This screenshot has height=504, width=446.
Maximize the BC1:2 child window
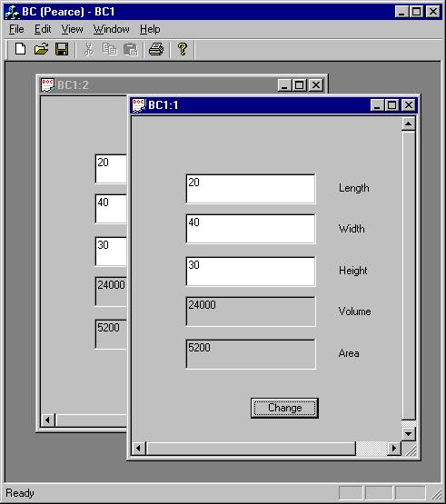pos(300,85)
